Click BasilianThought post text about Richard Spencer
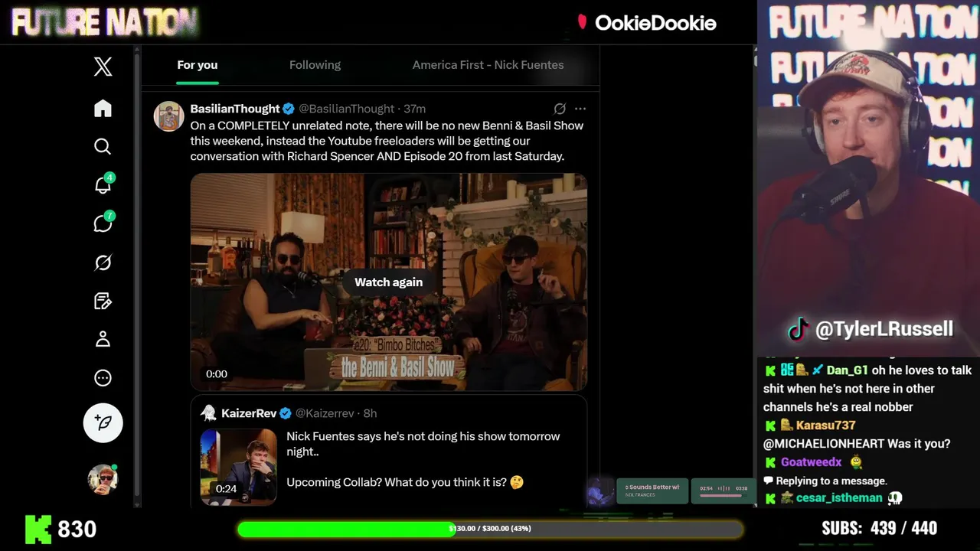 tap(387, 141)
